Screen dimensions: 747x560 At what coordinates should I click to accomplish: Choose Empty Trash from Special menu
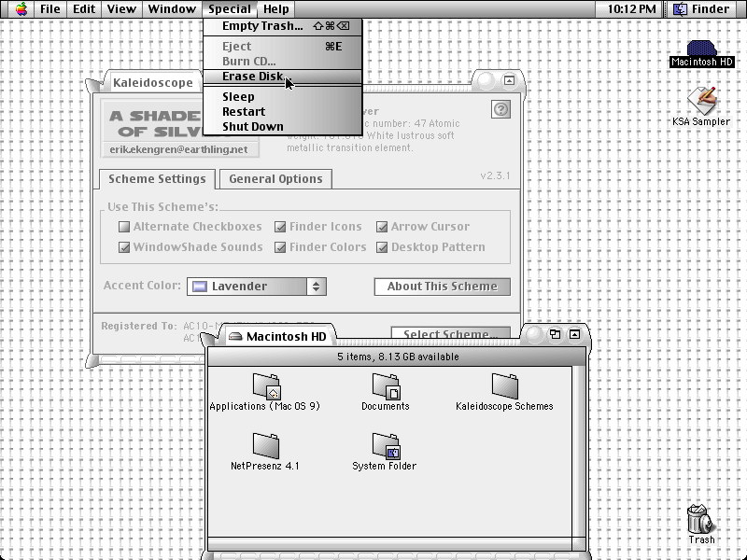click(283, 26)
